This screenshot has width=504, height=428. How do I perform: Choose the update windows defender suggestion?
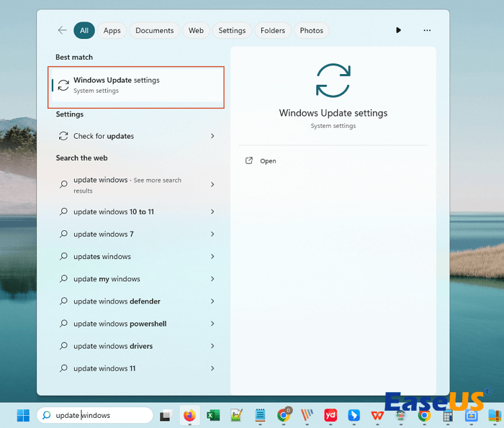pyautogui.click(x=117, y=301)
